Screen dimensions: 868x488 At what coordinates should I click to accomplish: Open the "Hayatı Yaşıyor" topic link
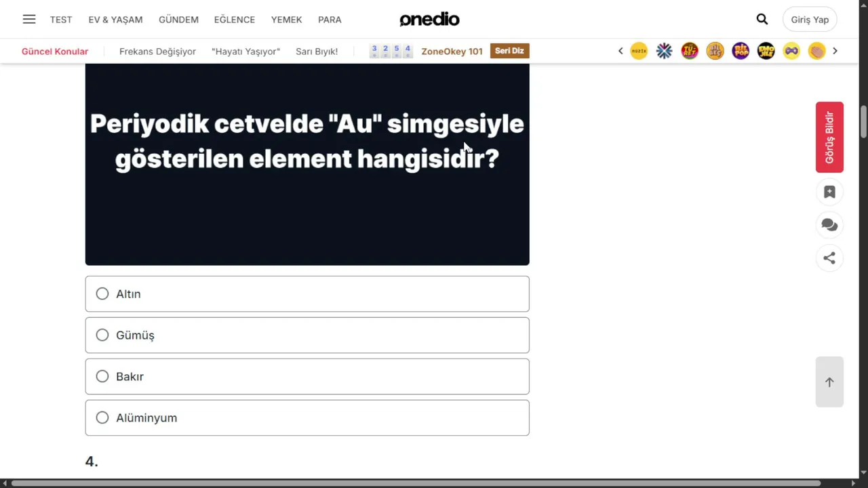pos(245,52)
